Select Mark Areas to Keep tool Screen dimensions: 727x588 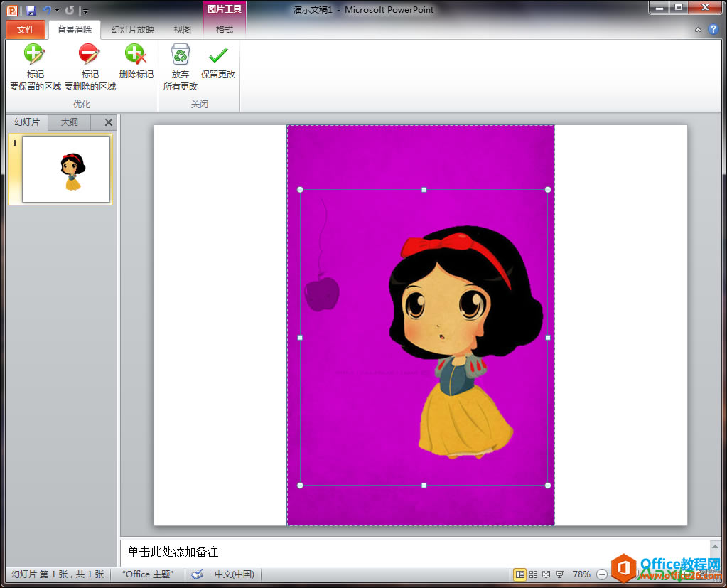[x=36, y=67]
